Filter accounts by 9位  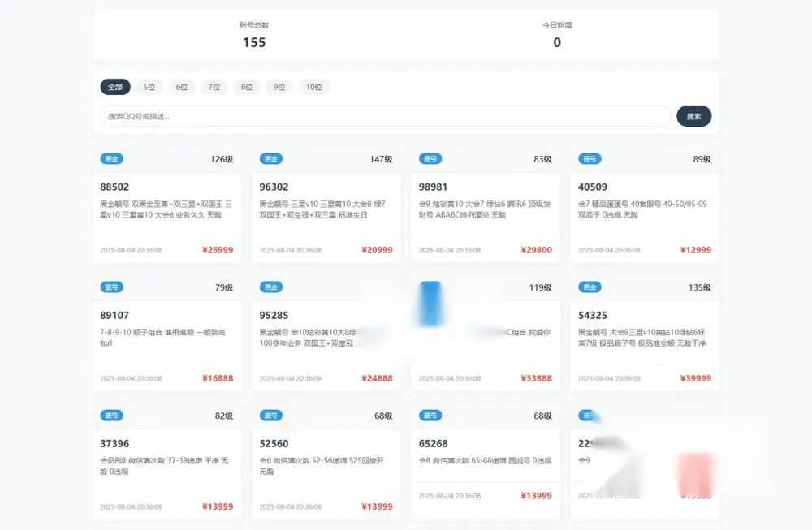[x=279, y=87]
